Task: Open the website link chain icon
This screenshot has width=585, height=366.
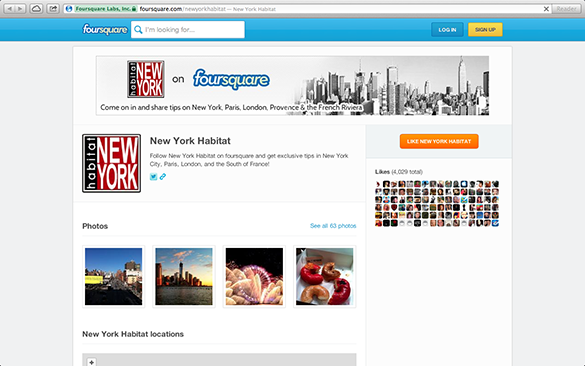Action: (x=163, y=177)
